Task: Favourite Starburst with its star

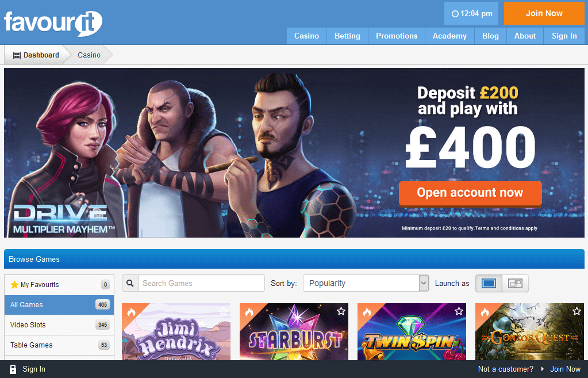Action: (x=341, y=311)
